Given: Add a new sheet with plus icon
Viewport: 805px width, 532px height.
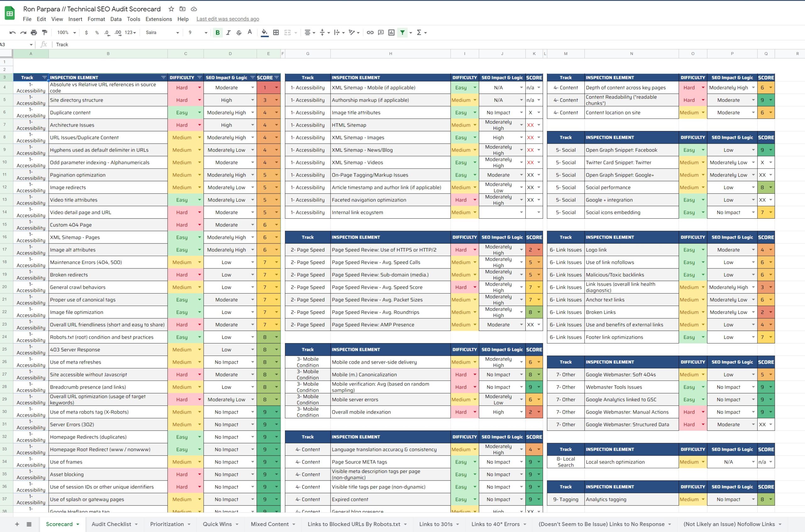Looking at the screenshot, I should pyautogui.click(x=17, y=524).
